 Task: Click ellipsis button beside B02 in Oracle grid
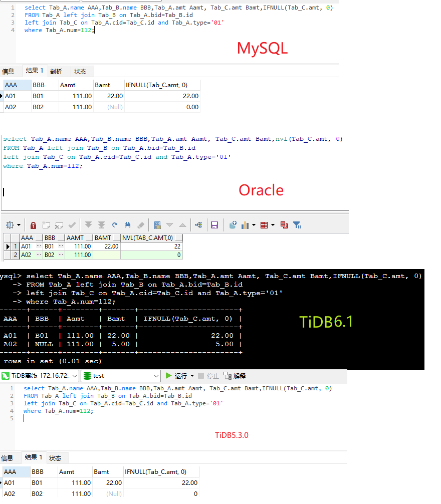click(61, 255)
